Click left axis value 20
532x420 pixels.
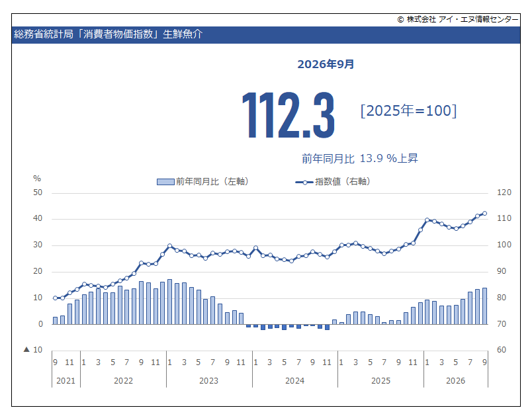[38, 271]
